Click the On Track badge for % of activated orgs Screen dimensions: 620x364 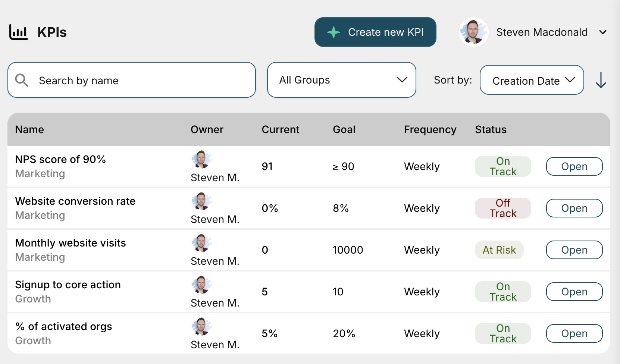click(502, 333)
